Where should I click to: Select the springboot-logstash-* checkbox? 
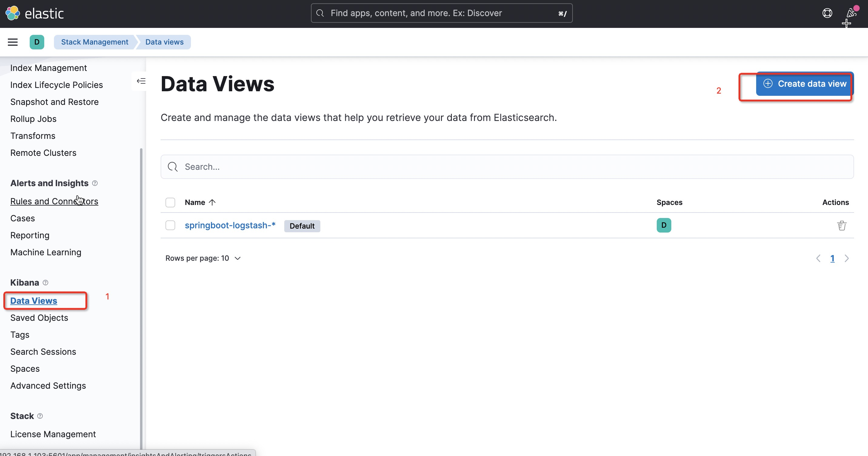click(171, 225)
